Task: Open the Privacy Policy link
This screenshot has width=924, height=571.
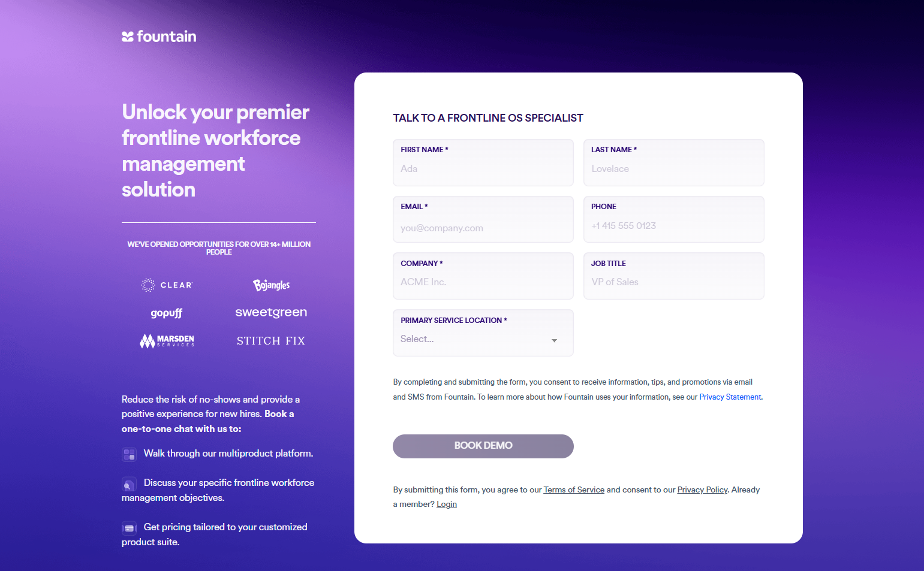Action: coord(702,490)
